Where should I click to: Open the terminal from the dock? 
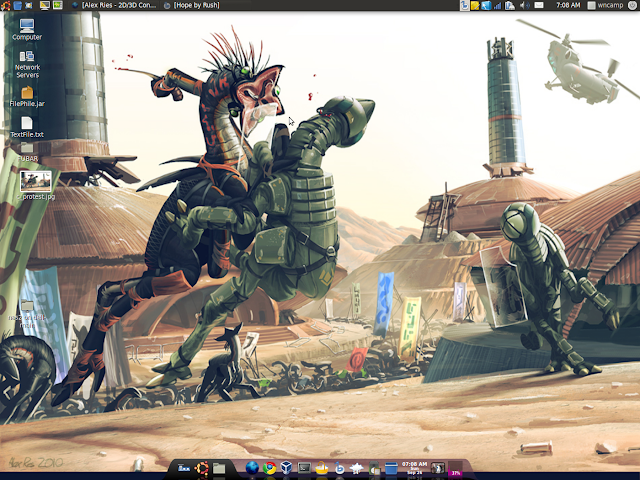(304, 468)
